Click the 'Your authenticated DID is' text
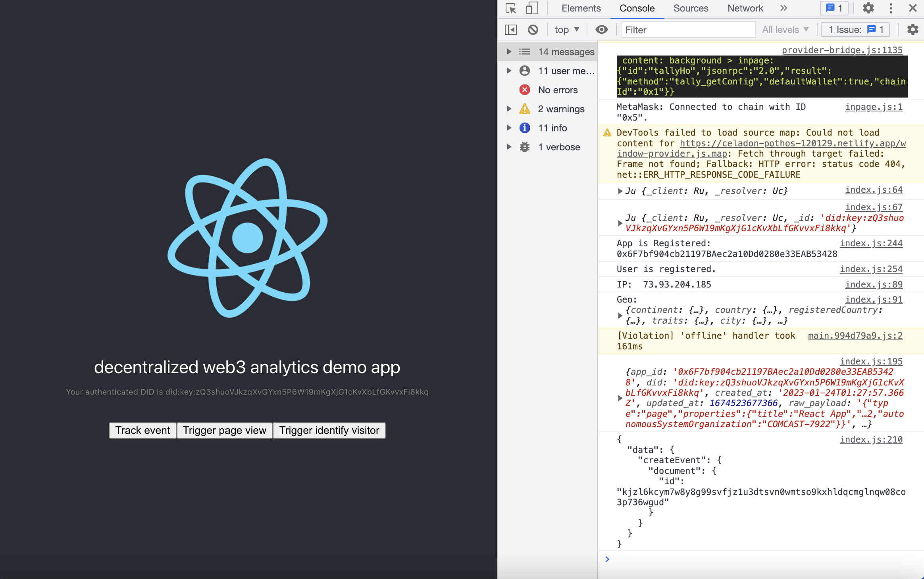924x579 pixels. click(x=247, y=392)
